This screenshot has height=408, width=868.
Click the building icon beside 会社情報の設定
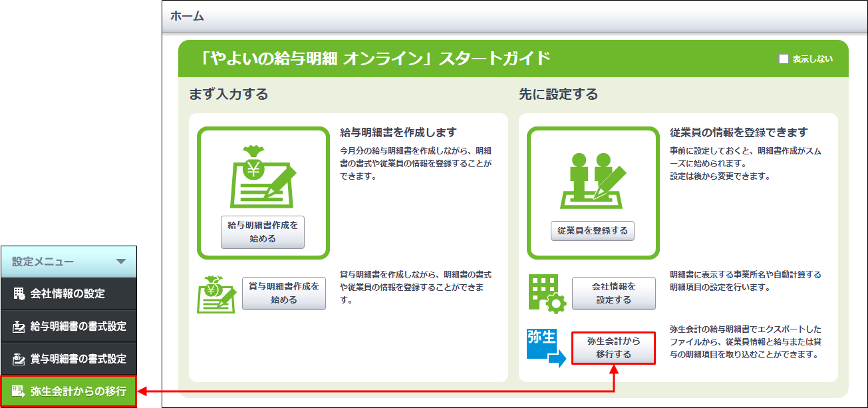tap(19, 294)
